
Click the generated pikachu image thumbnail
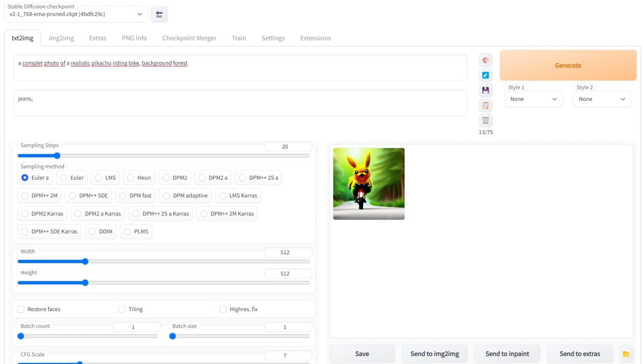click(x=369, y=184)
